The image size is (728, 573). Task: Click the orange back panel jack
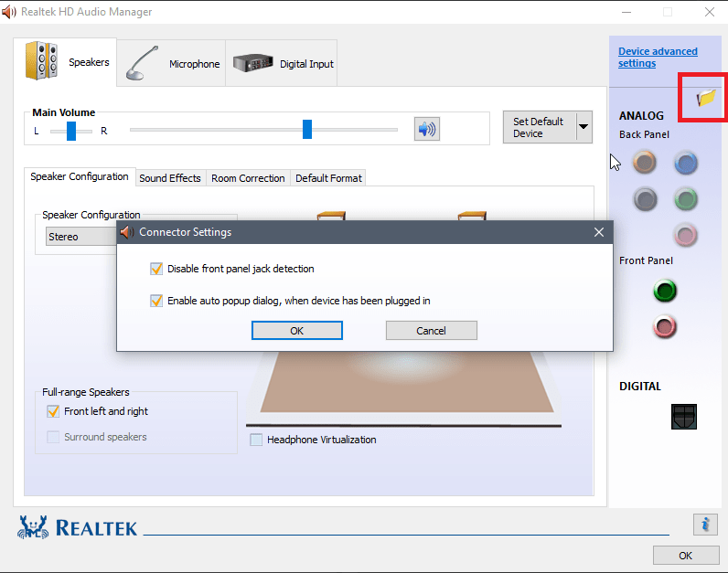point(645,163)
